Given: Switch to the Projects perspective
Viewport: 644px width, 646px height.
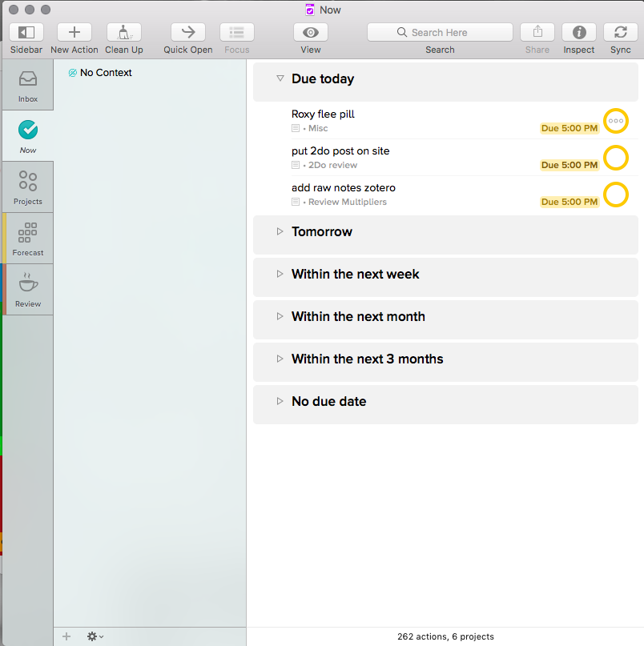Looking at the screenshot, I should (x=28, y=187).
